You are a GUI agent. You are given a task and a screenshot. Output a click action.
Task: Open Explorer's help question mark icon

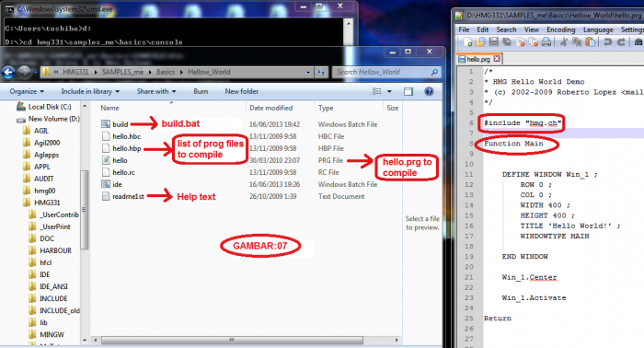pos(430,91)
